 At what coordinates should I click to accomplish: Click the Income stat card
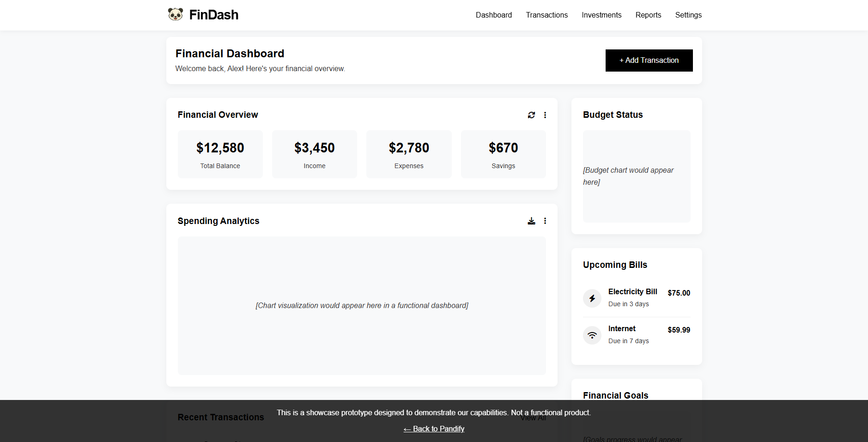click(x=314, y=154)
